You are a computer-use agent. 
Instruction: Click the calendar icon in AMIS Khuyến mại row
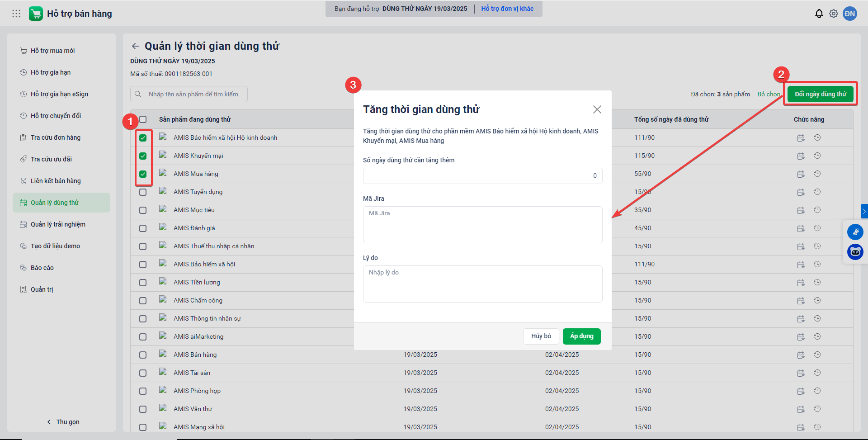801,156
